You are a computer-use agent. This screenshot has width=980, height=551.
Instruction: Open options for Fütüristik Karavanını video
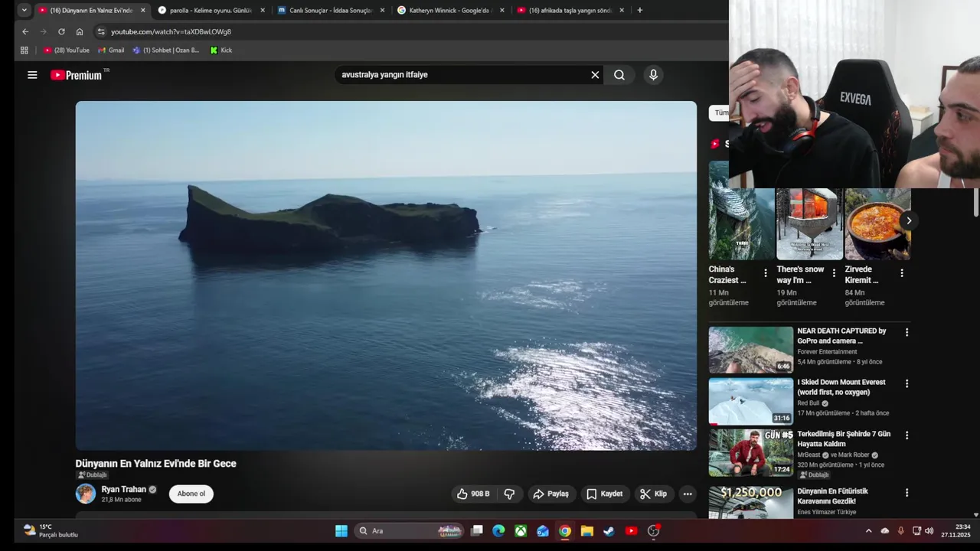(906, 493)
